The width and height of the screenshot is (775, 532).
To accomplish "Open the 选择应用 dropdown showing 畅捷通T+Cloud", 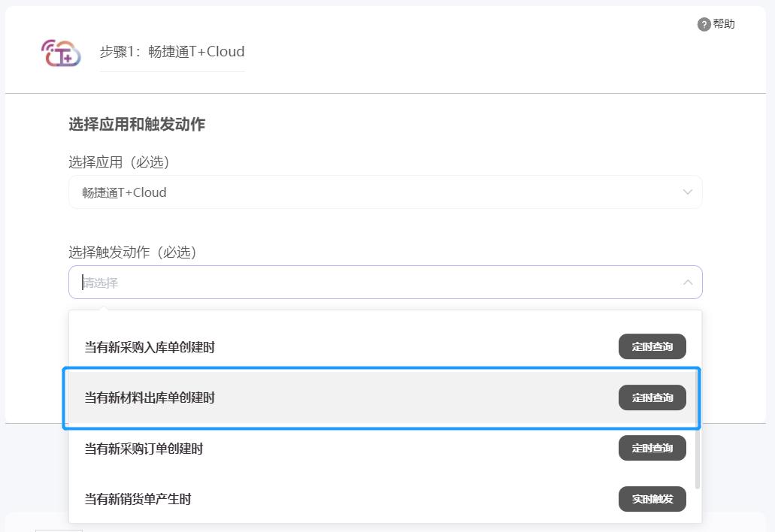I will [x=385, y=192].
